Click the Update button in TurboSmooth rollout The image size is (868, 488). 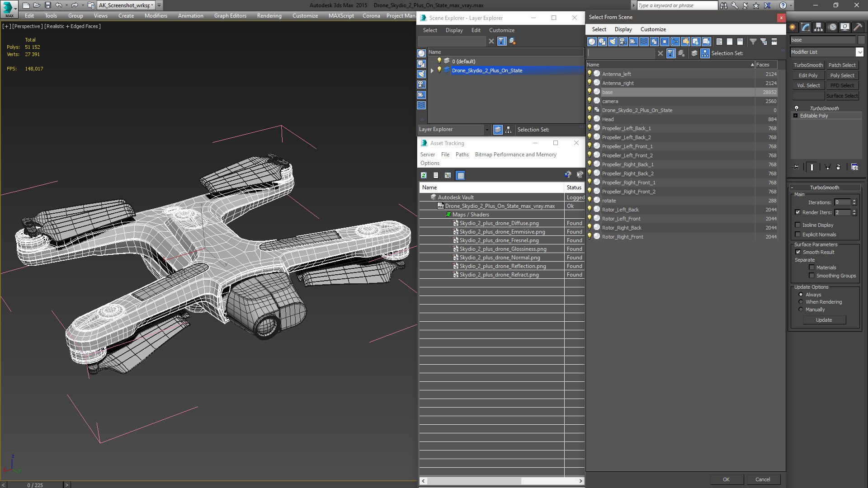824,320
